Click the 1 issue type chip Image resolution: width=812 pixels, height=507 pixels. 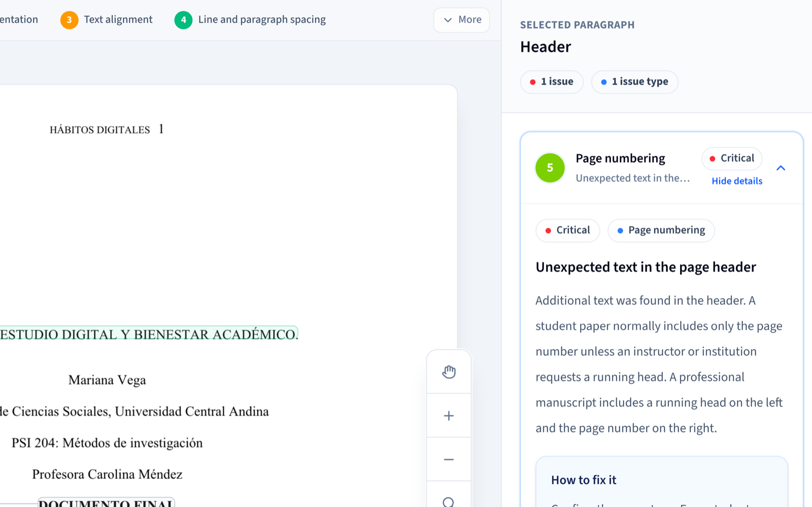634,82
